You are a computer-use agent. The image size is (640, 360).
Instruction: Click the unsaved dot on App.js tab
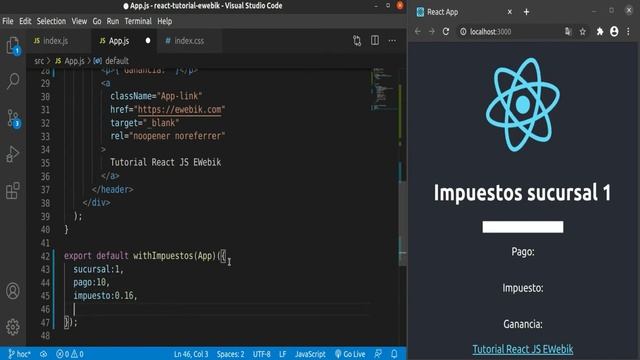[x=148, y=40]
